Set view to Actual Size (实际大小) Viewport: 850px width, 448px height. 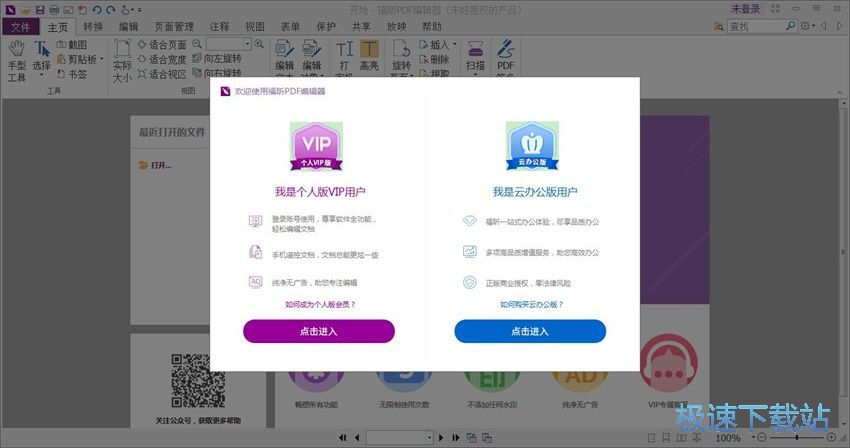click(x=122, y=61)
